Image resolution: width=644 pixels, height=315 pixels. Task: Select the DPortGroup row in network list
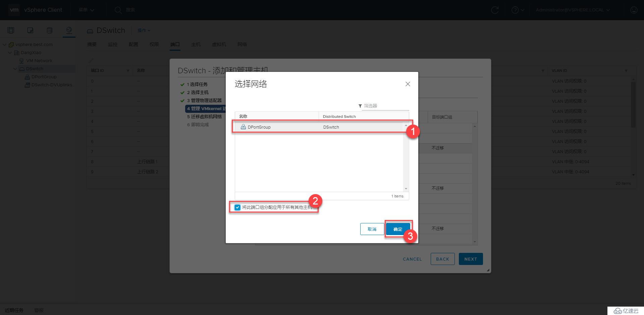click(319, 127)
